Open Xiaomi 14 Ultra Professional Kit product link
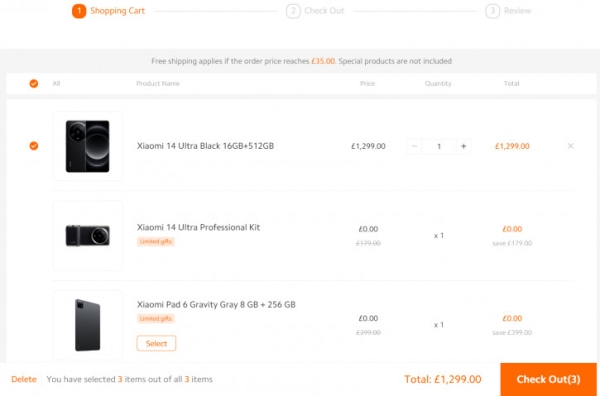Screen dimensions: 600x396 198,227
